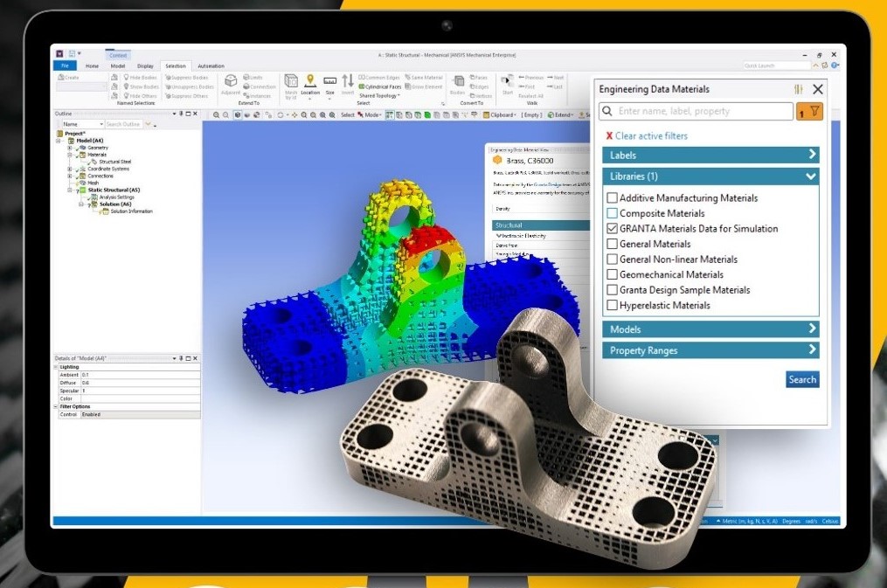Screen dimensions: 887x588
Task: Click the shaded cube display icon
Action: 238,114
